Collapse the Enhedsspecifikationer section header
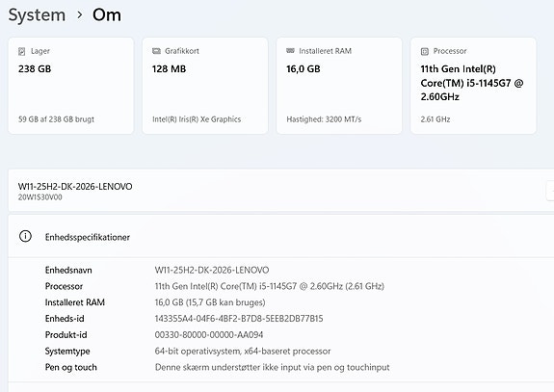The height and width of the screenshot is (392, 554). coord(281,237)
